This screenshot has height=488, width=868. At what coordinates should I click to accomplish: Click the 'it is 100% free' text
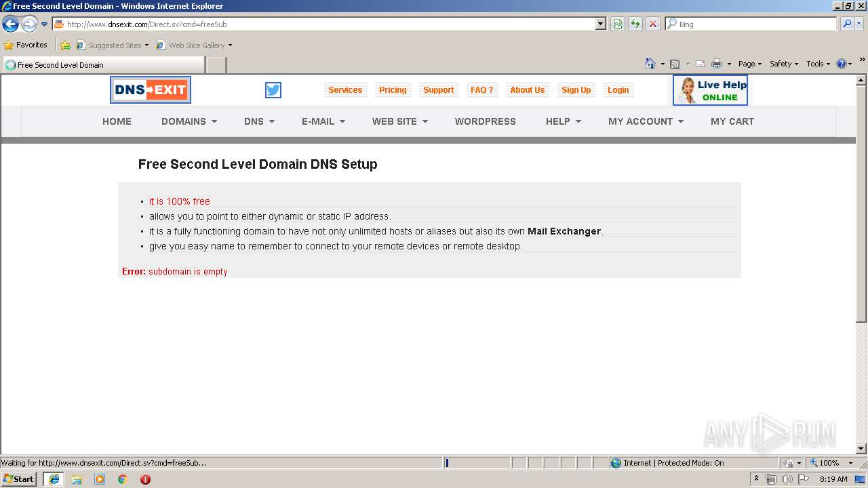[x=180, y=201]
